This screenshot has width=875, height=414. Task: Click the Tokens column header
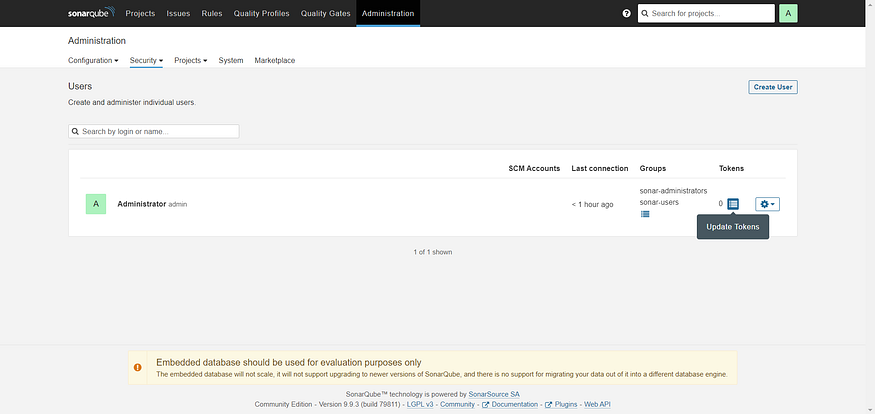click(731, 169)
